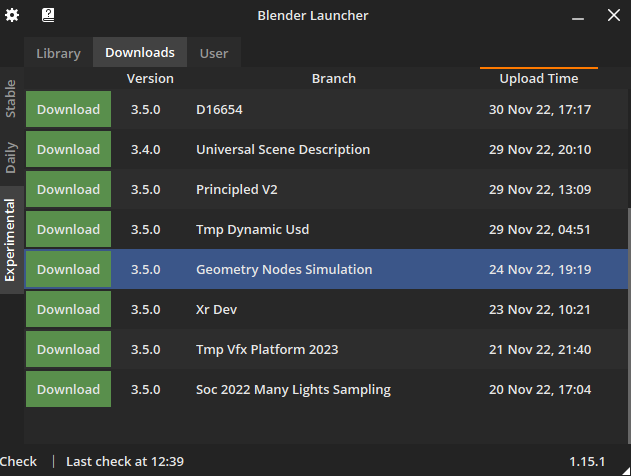The height and width of the screenshot is (476, 631).
Task: Select the Geometry Nodes Simulation branch name
Action: (284, 270)
